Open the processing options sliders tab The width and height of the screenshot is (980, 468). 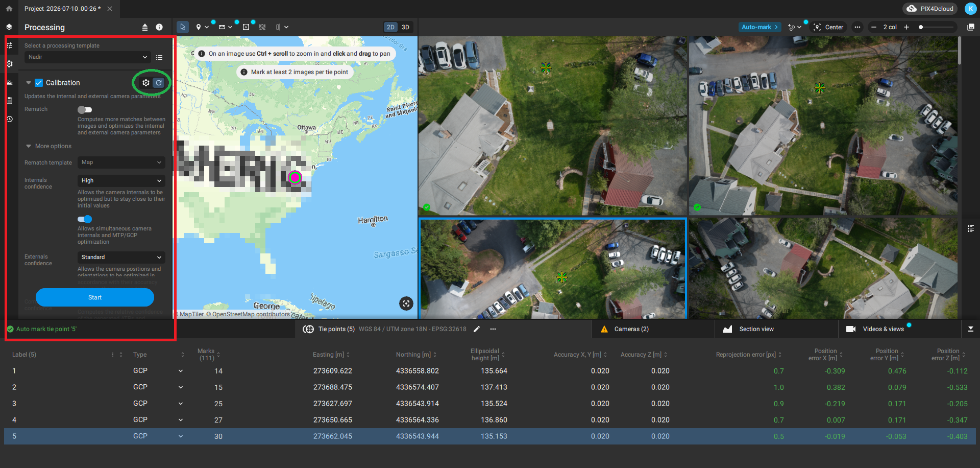coord(9,45)
